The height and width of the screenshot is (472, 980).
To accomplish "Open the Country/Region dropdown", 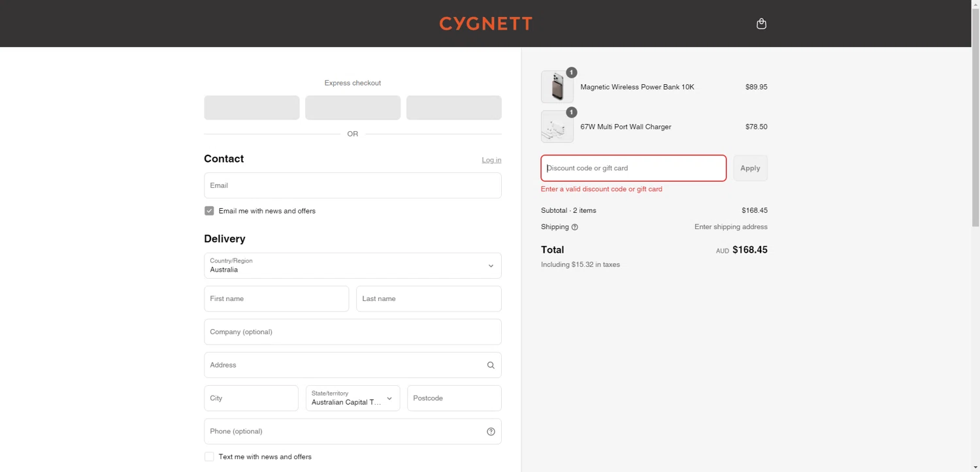I will (x=353, y=266).
